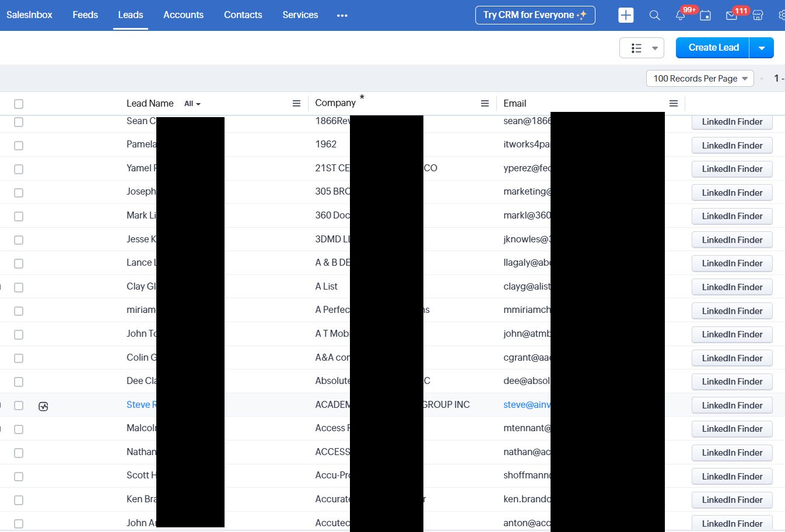Image resolution: width=785 pixels, height=532 pixels.
Task: Expand the Create Lead dropdown arrow
Action: click(x=762, y=48)
